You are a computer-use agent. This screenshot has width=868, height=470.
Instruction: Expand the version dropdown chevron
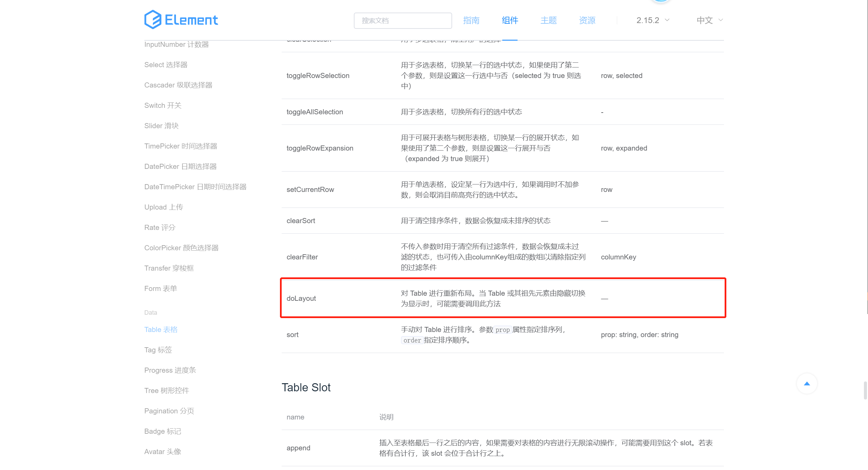pos(667,20)
